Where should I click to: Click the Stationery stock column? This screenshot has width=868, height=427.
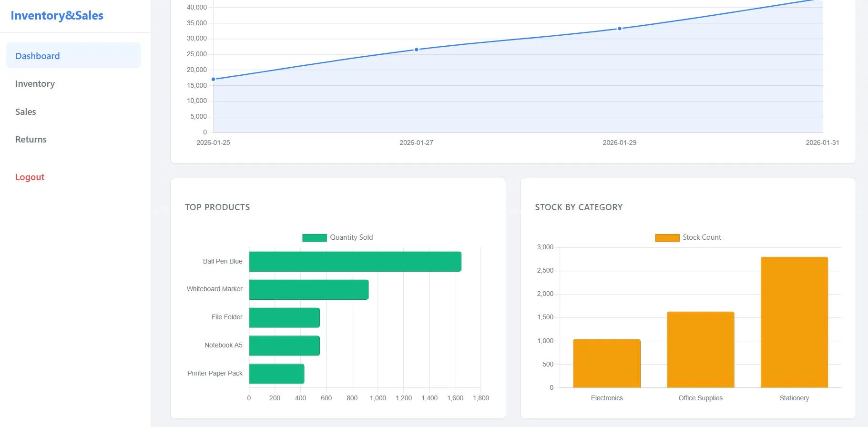pos(794,322)
